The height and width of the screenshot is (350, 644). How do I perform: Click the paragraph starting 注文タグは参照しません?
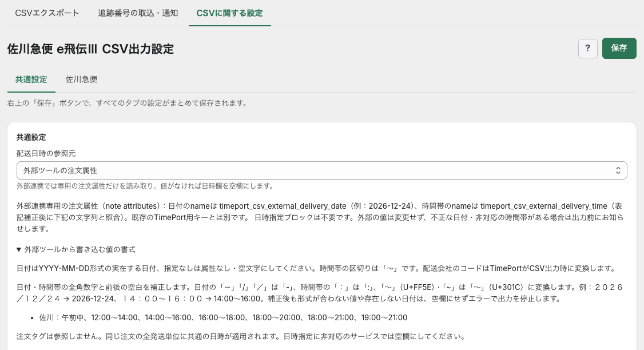(242, 336)
